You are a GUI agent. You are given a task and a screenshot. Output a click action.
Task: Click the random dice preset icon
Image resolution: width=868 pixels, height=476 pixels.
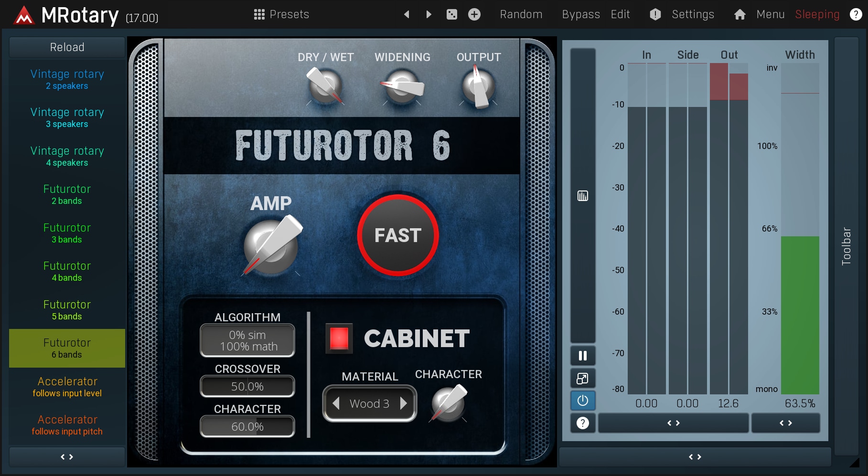tap(451, 14)
